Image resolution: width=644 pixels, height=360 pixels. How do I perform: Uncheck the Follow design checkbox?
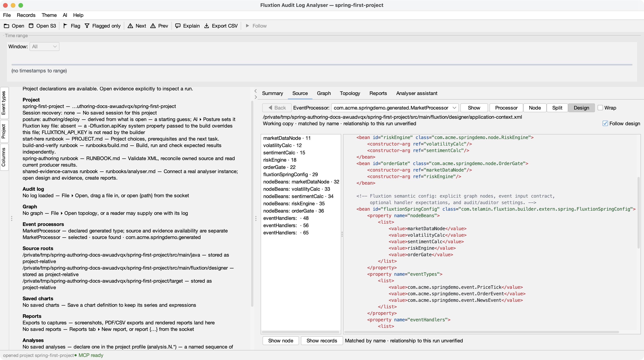point(605,123)
